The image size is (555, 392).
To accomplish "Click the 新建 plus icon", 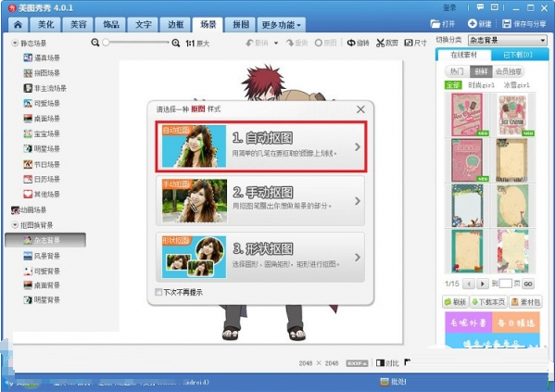I will (473, 24).
